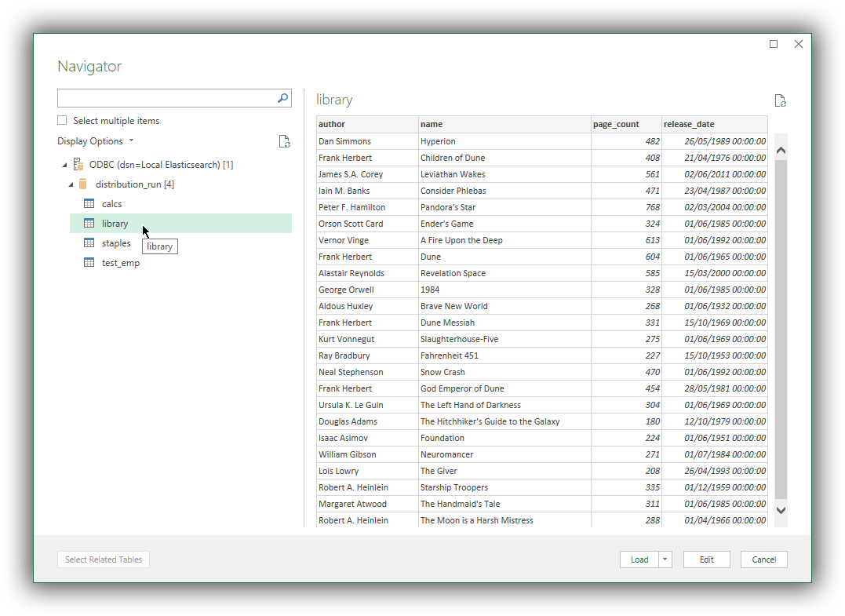Click the distribution_run database icon

(83, 184)
